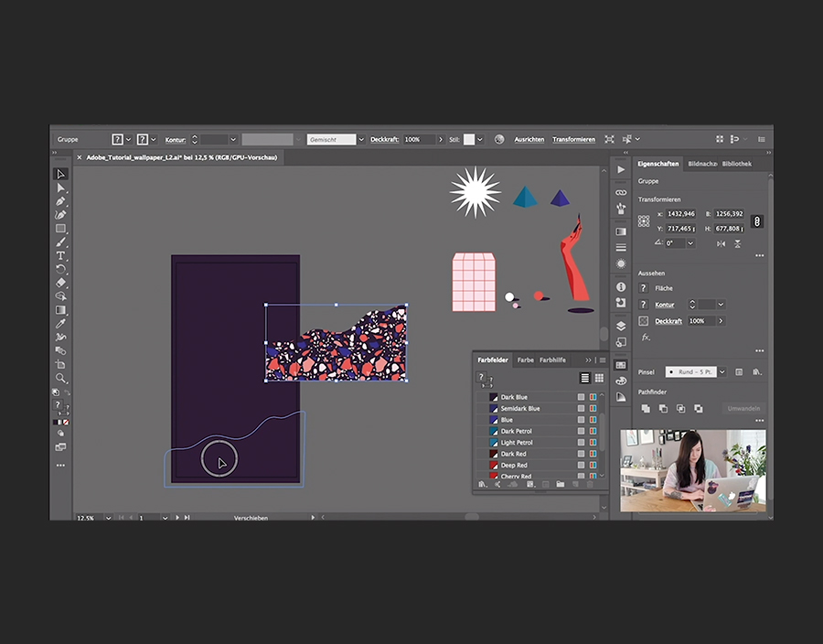Screen dimensions: 823x644
Task: Select the Pen tool
Action: (61, 201)
